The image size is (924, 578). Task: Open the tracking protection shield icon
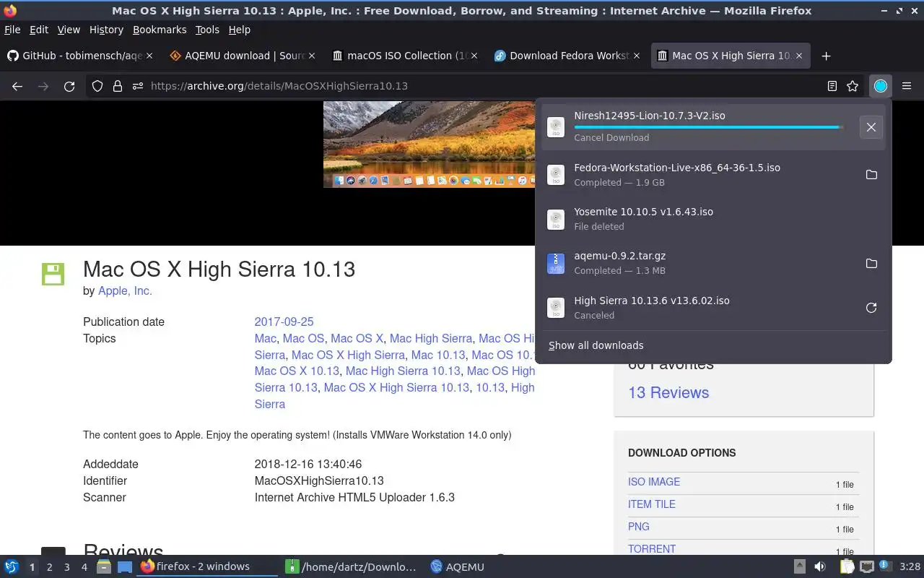(97, 86)
